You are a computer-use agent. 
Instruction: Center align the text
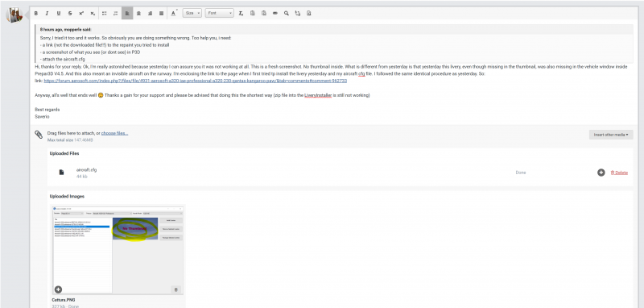pos(138,14)
